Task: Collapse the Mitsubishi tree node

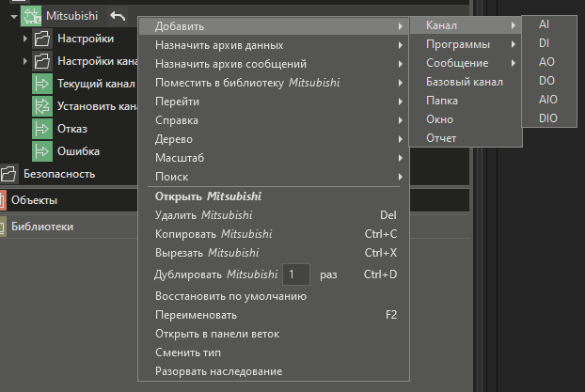Action: point(14,17)
